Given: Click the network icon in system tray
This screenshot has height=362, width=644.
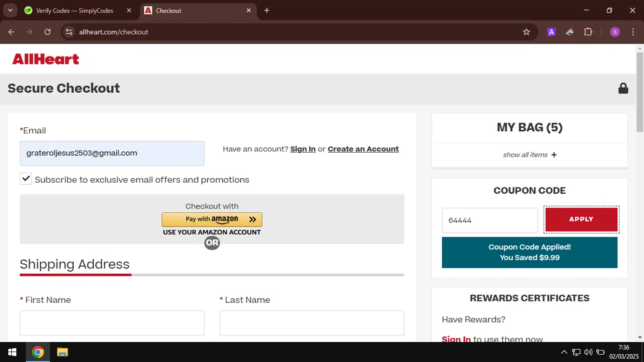Looking at the screenshot, I should coord(576,352).
